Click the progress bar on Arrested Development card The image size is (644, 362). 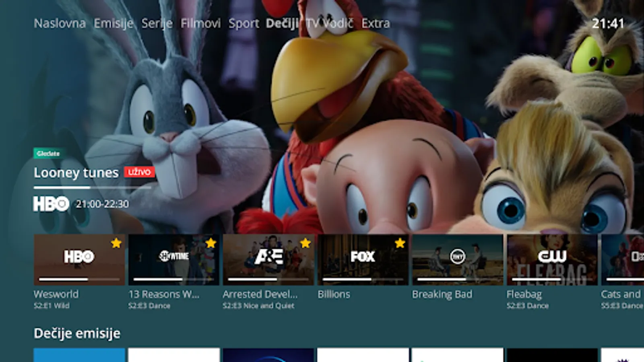click(x=268, y=279)
